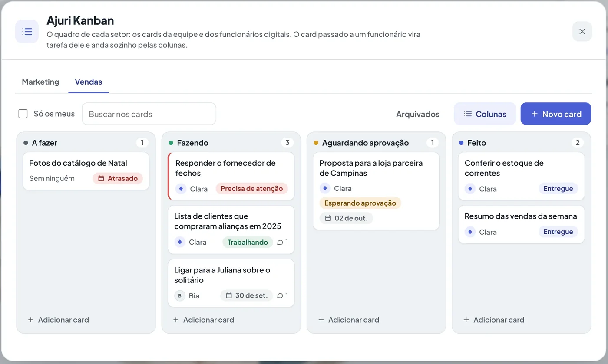Image resolution: width=608 pixels, height=364 pixels.
Task: Click Bia's avatar on the Juliana card
Action: click(x=180, y=295)
